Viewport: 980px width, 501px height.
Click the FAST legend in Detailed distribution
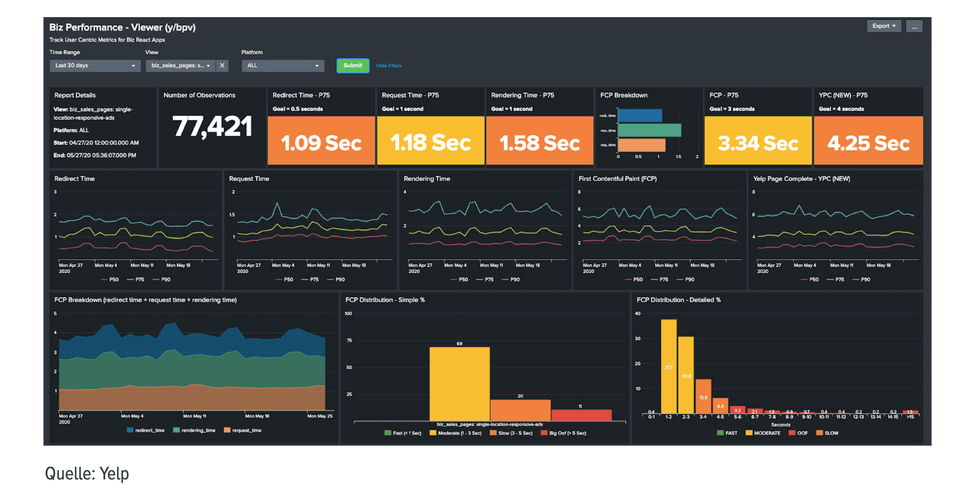tap(727, 433)
